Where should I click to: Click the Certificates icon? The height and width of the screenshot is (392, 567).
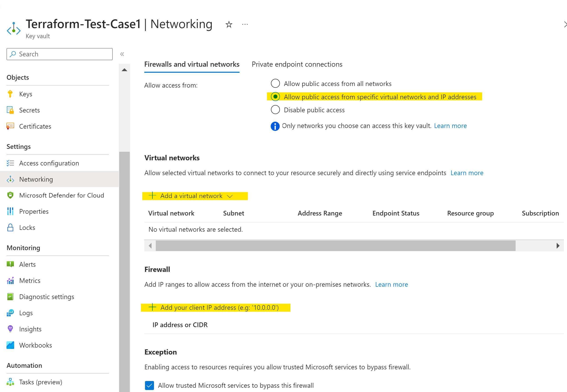[x=10, y=126]
